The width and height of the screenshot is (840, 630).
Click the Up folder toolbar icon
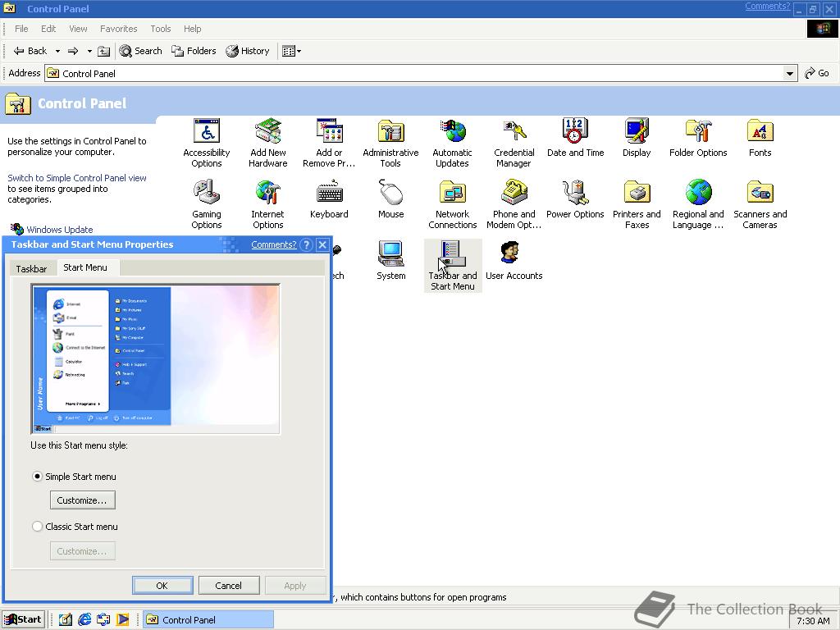pos(104,51)
